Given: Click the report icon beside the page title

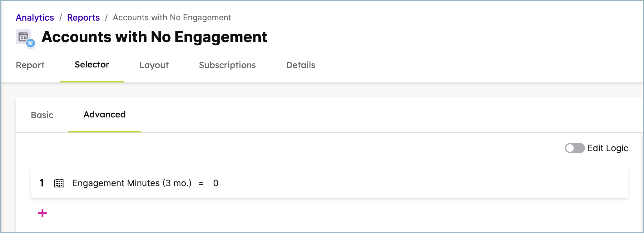Looking at the screenshot, I should point(23,37).
